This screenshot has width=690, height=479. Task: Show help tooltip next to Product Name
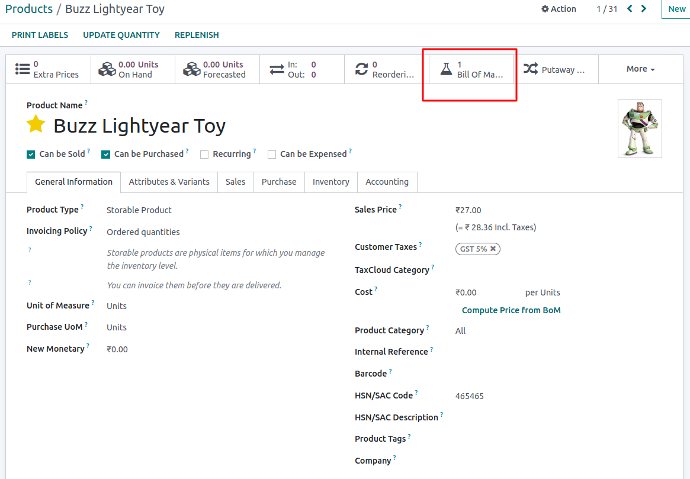point(86,102)
